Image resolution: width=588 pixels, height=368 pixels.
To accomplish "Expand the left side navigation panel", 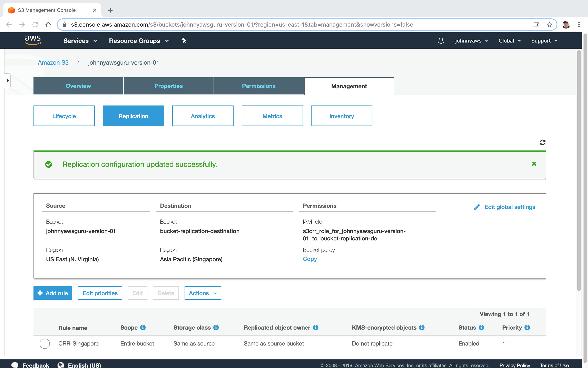I will pos(8,80).
